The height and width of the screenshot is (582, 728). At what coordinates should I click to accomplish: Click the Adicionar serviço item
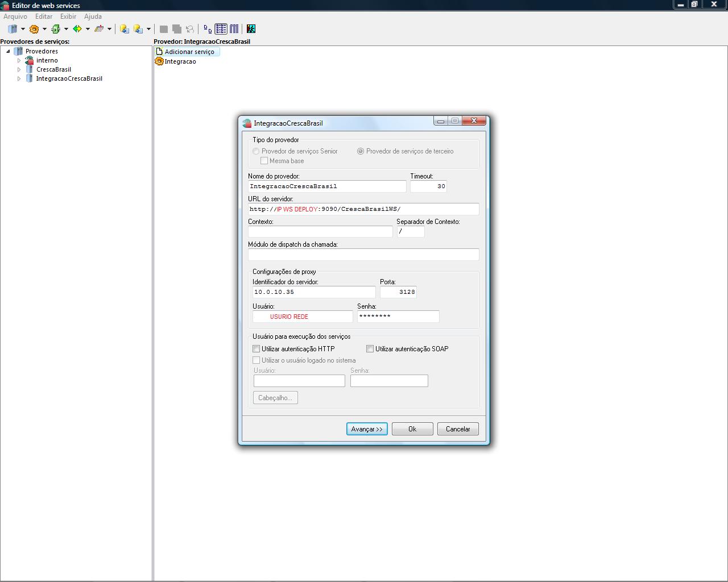pyautogui.click(x=187, y=52)
